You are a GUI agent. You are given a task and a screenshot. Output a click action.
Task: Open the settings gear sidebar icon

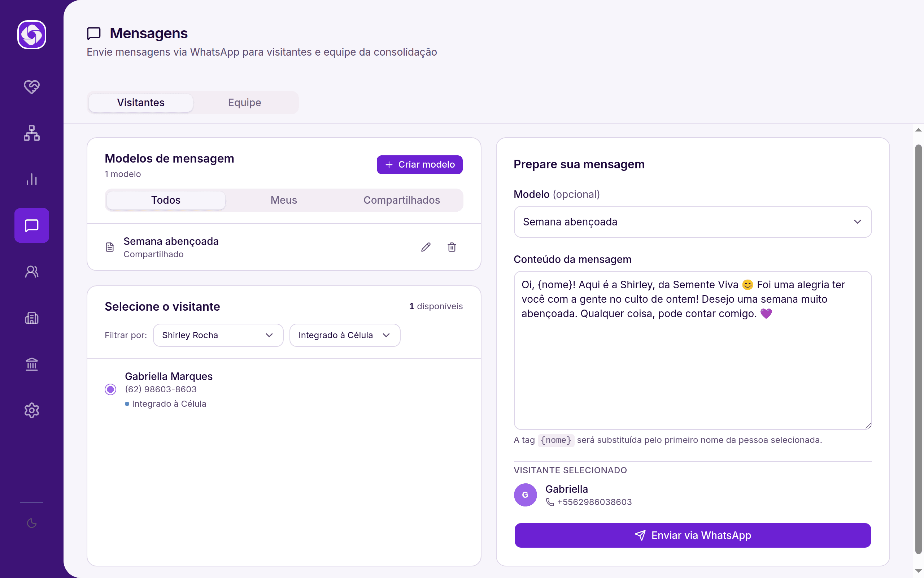(32, 411)
